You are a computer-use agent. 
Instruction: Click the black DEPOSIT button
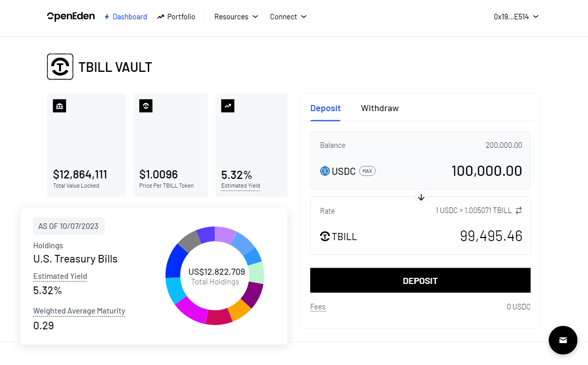420,280
